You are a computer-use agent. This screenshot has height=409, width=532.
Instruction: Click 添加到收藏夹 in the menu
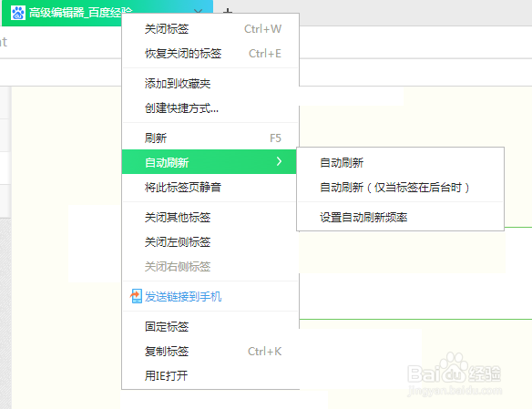click(210, 84)
